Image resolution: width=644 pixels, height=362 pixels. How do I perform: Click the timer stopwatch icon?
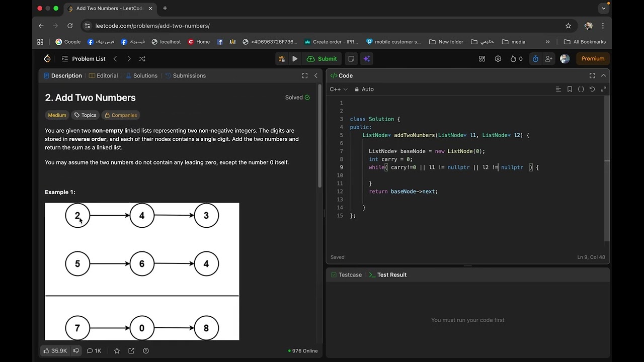click(535, 59)
